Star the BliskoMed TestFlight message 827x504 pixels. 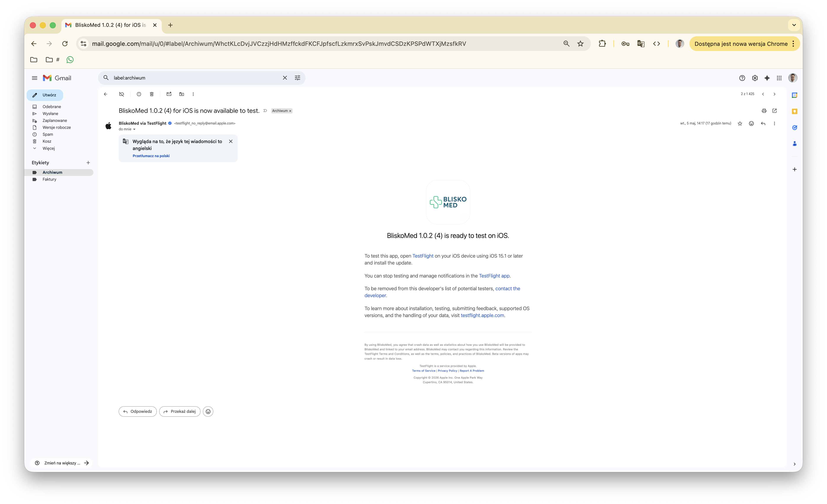pyautogui.click(x=740, y=123)
